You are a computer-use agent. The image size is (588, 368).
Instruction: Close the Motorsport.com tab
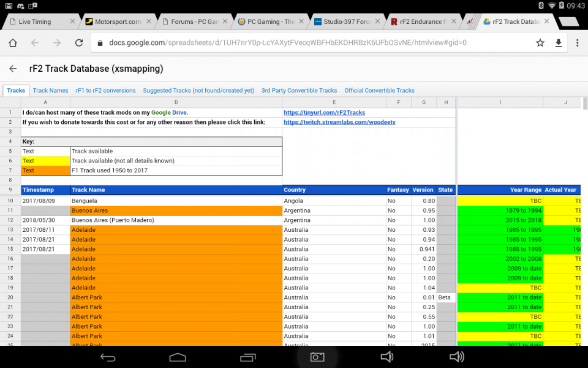(x=149, y=21)
